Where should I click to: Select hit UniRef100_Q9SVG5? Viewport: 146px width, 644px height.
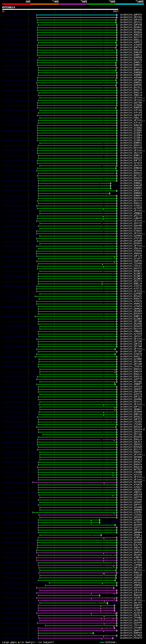point(131,588)
